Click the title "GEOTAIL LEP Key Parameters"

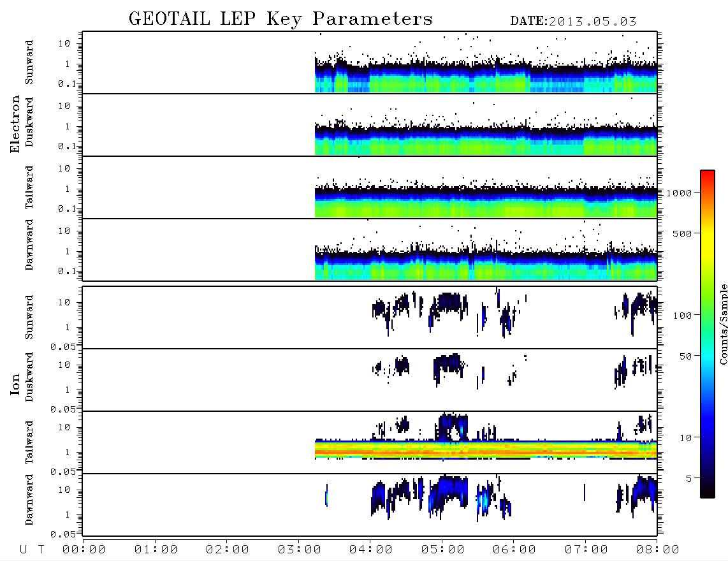click(x=280, y=19)
